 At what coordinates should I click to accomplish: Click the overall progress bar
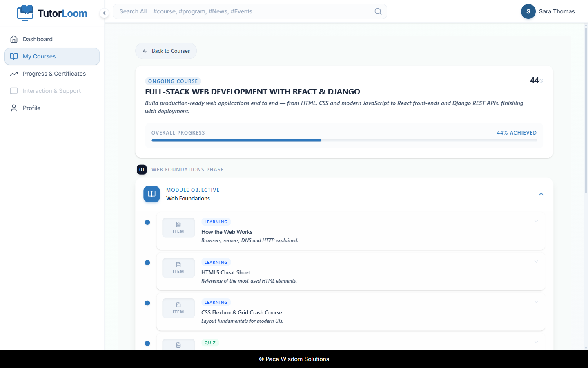pyautogui.click(x=344, y=141)
